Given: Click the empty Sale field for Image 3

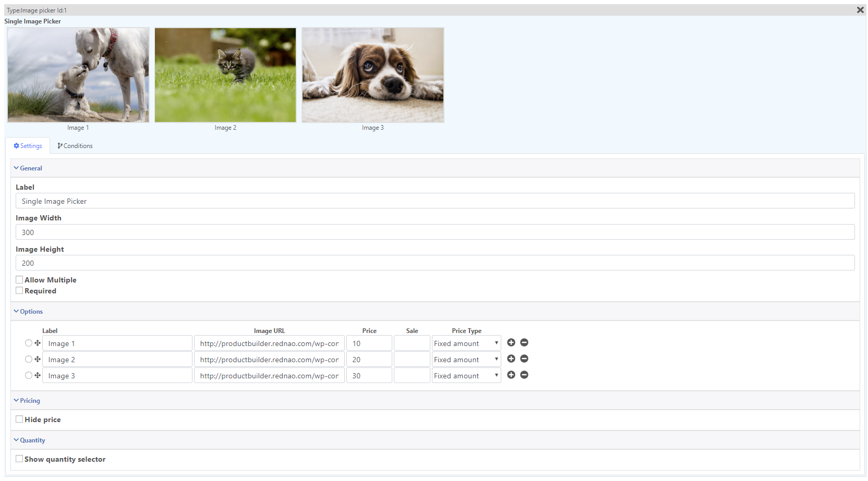Looking at the screenshot, I should click(x=412, y=376).
